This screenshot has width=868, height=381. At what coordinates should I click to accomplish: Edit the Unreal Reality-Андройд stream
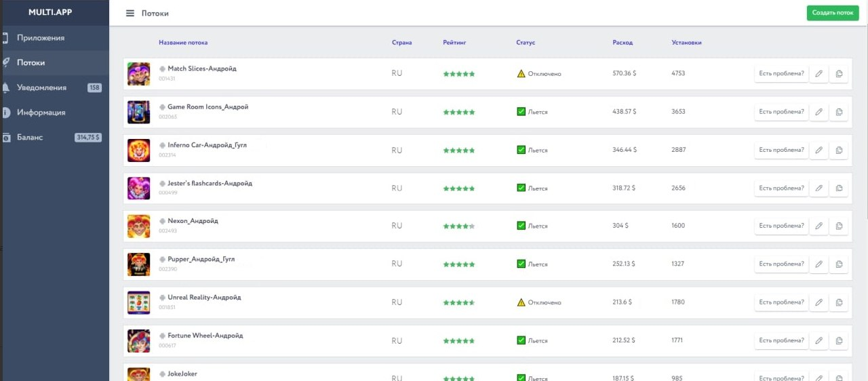click(818, 302)
